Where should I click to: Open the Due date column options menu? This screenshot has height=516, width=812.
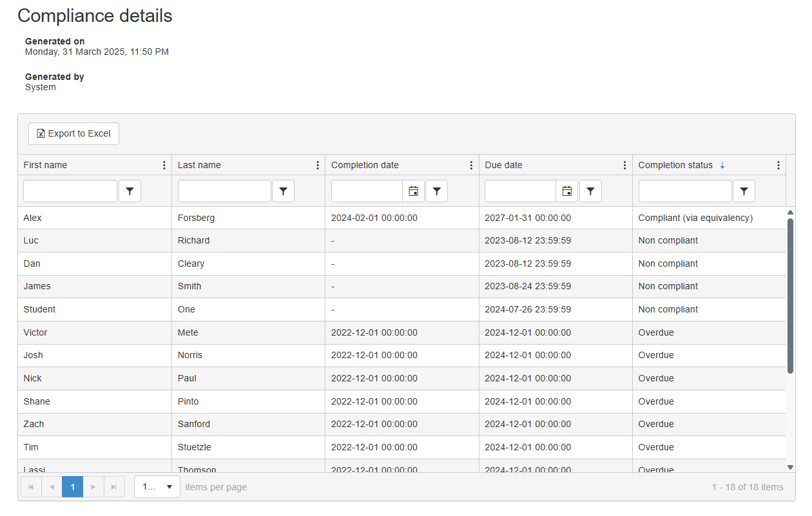pos(624,166)
